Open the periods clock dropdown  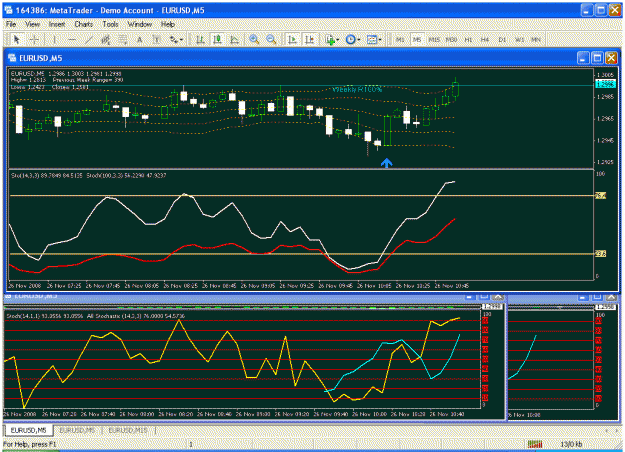[352, 39]
